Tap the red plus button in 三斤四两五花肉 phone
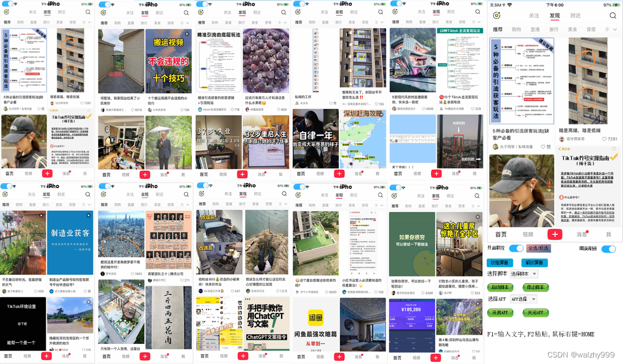The image size is (623, 364). (x=145, y=356)
